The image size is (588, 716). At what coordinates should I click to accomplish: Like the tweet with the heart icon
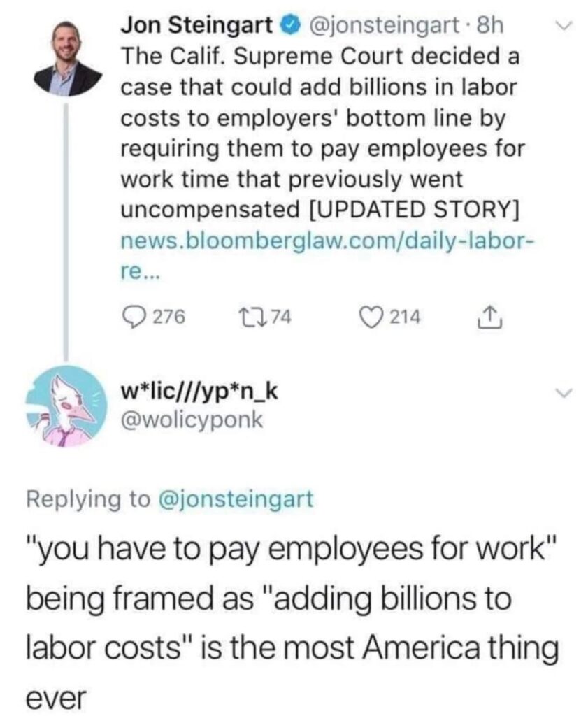(373, 317)
